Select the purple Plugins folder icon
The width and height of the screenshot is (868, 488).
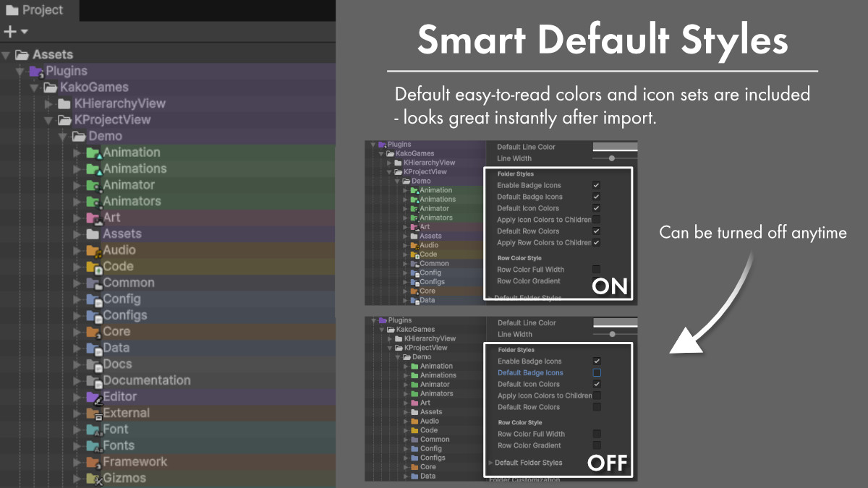36,71
